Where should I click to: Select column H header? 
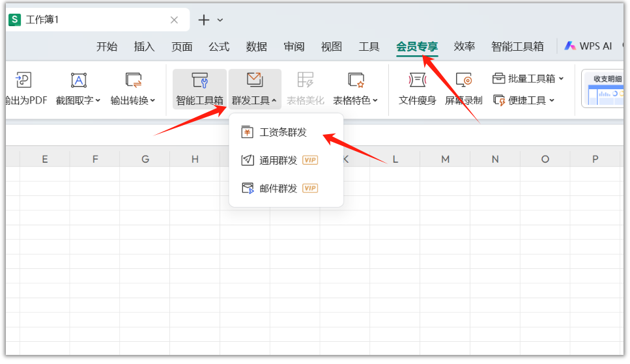[195, 159]
